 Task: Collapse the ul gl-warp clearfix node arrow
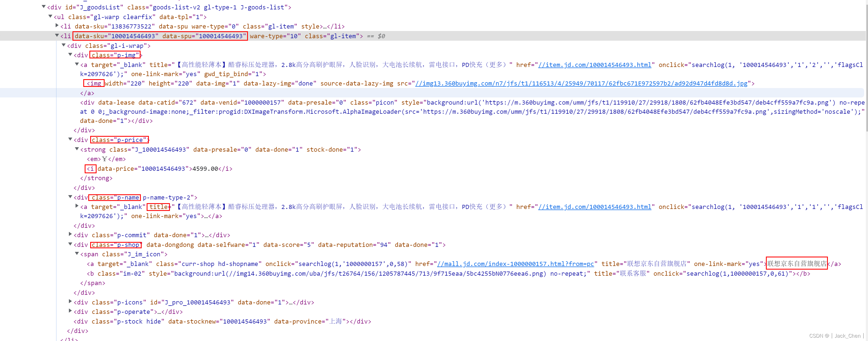pos(50,16)
